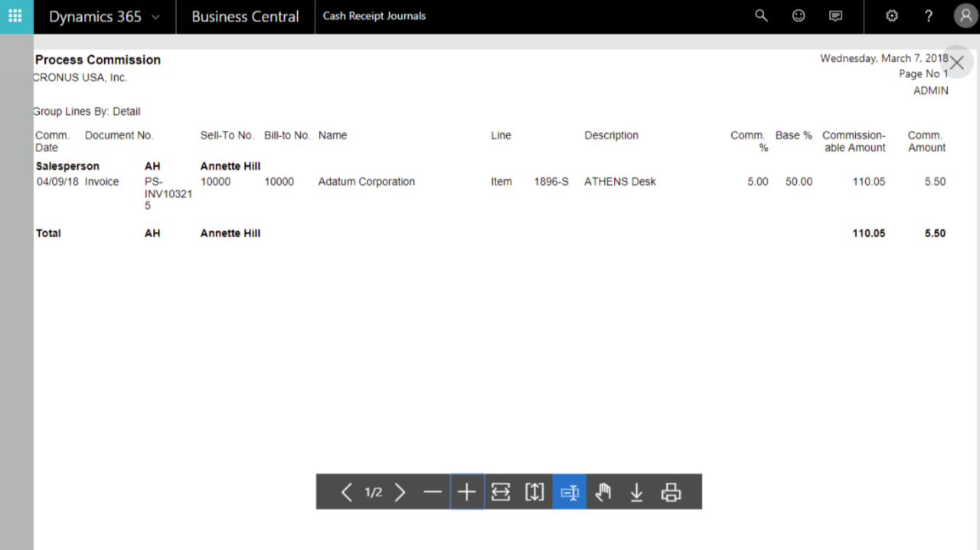Download the report file

636,492
